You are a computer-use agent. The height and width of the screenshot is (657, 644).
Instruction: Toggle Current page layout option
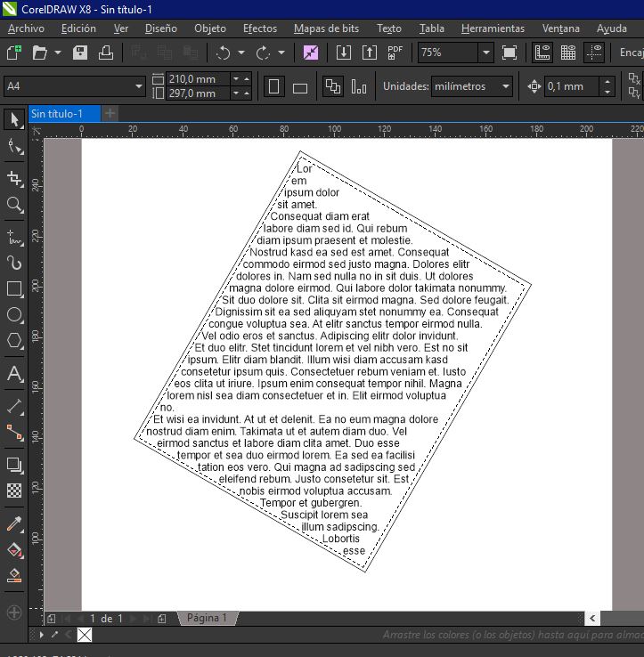tap(358, 86)
